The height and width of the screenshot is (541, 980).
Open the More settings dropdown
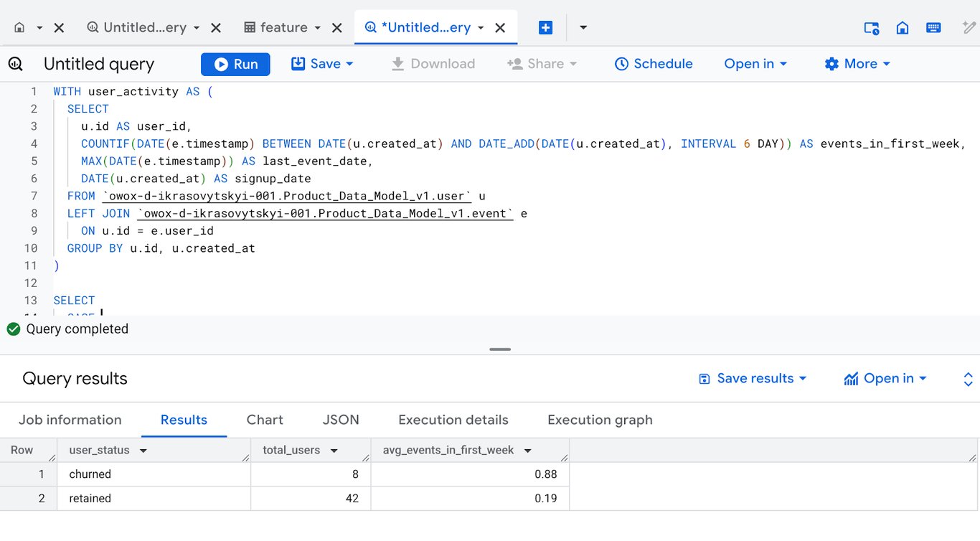857,64
